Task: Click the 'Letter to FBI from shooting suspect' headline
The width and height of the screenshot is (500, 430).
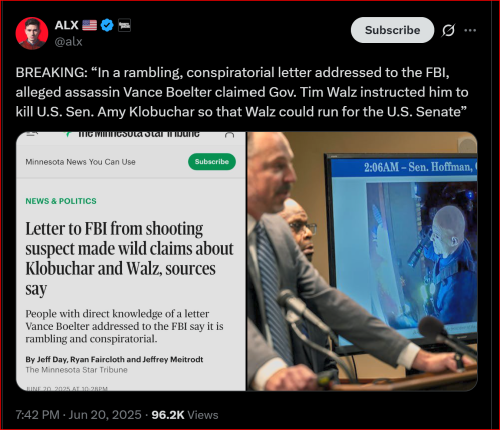Action: 130,259
